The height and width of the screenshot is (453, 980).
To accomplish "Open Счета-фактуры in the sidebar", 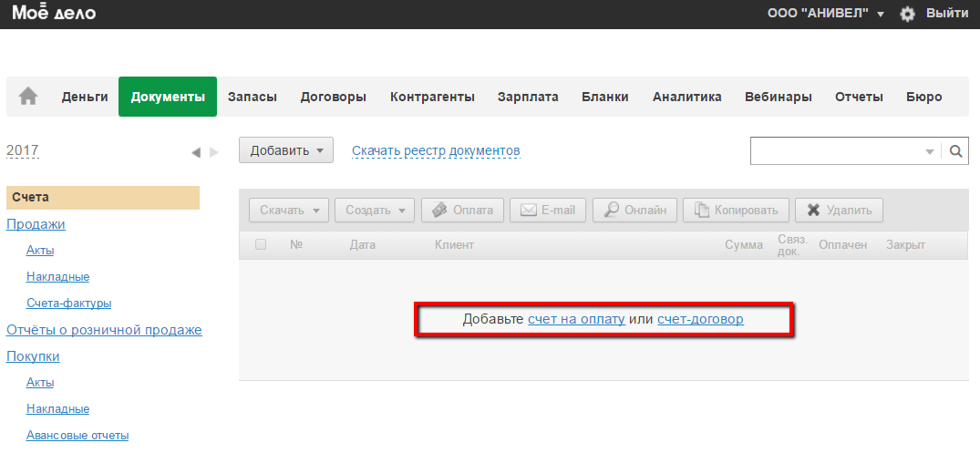I will pos(68,304).
